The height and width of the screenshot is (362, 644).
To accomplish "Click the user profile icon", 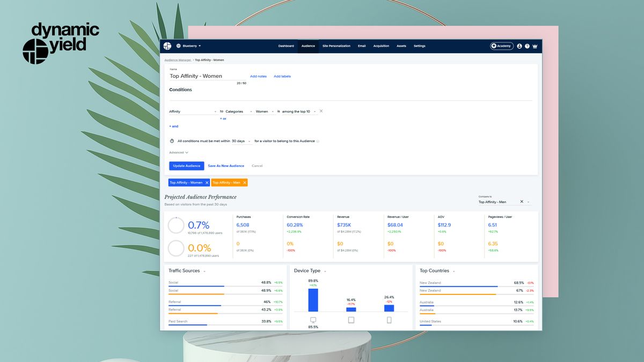I will (519, 46).
